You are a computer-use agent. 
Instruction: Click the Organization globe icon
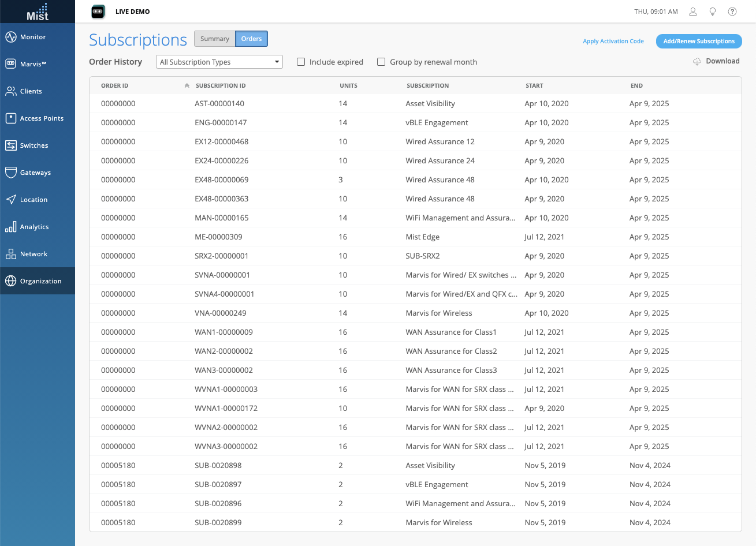click(10, 281)
